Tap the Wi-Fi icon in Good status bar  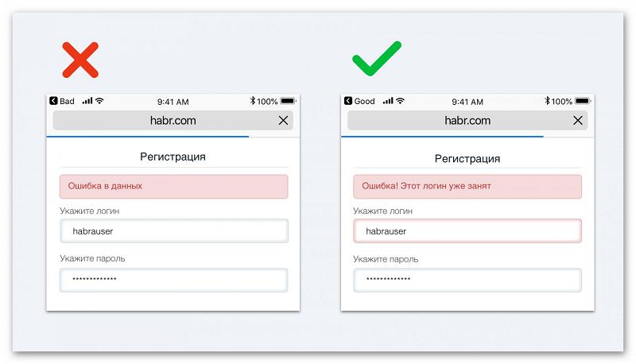(x=401, y=100)
